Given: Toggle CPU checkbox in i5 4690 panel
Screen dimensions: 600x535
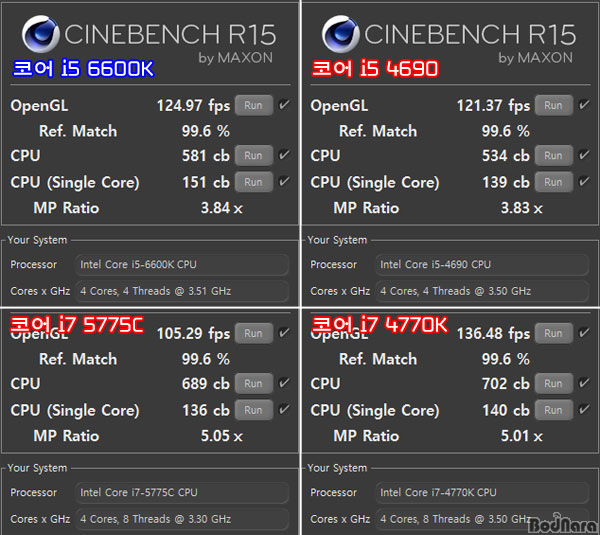Looking at the screenshot, I should (584, 155).
